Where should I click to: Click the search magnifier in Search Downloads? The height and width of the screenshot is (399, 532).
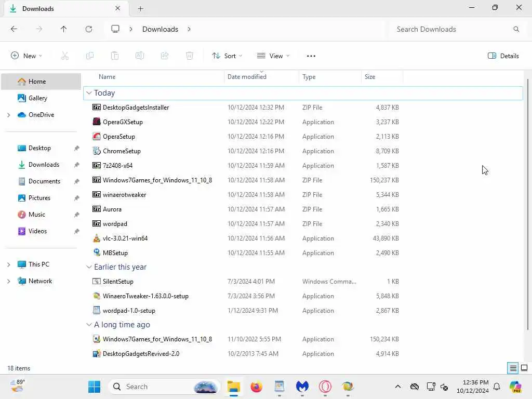[516, 29]
